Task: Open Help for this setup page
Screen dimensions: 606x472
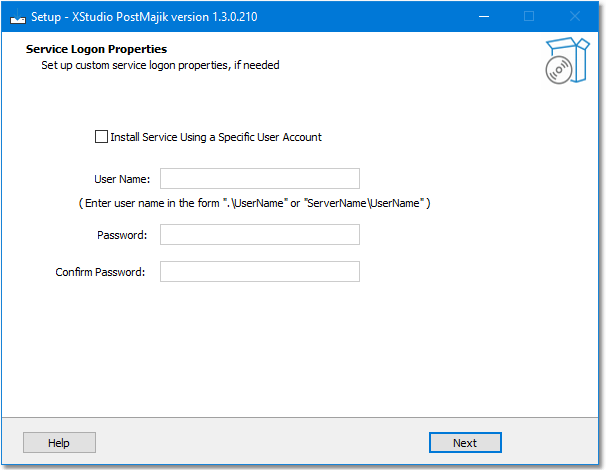Action: [x=59, y=443]
